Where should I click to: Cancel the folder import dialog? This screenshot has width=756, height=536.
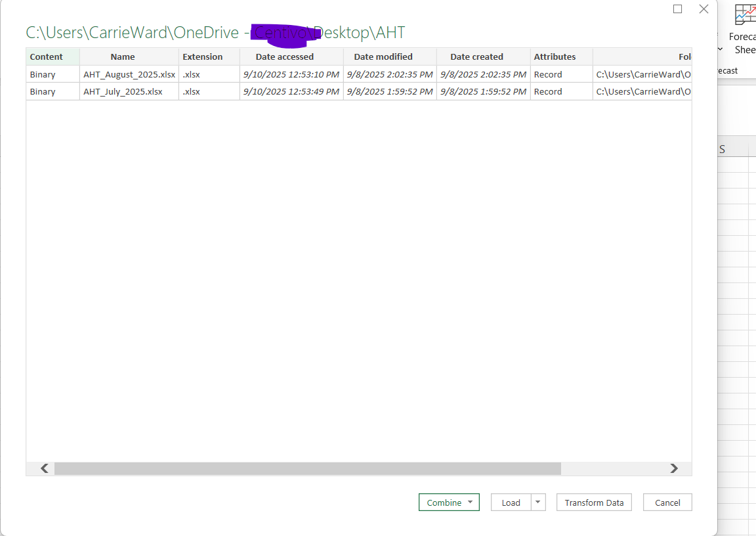point(667,502)
